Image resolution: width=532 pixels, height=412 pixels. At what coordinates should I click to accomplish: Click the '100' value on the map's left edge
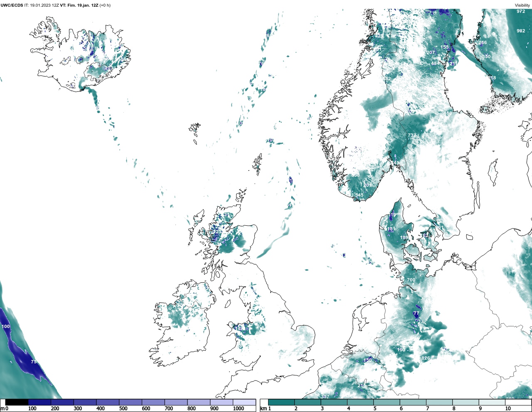pyautogui.click(x=6, y=326)
